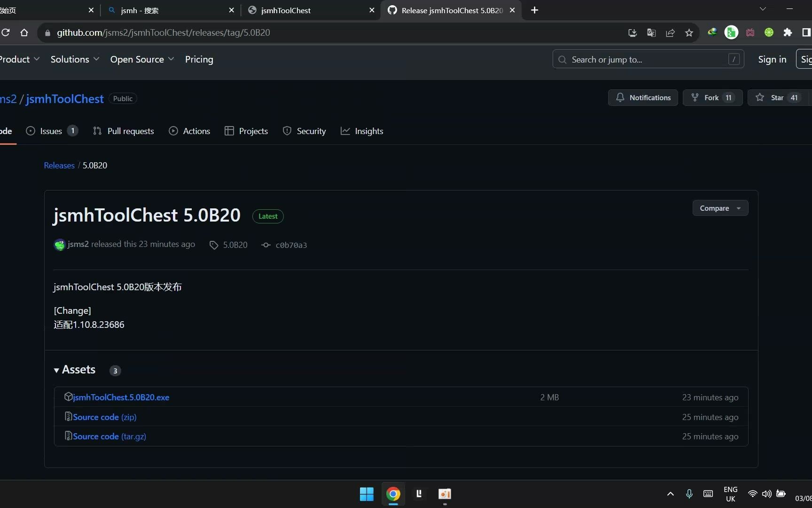
Task: Download Source code (tar.gz)
Action: (x=109, y=437)
